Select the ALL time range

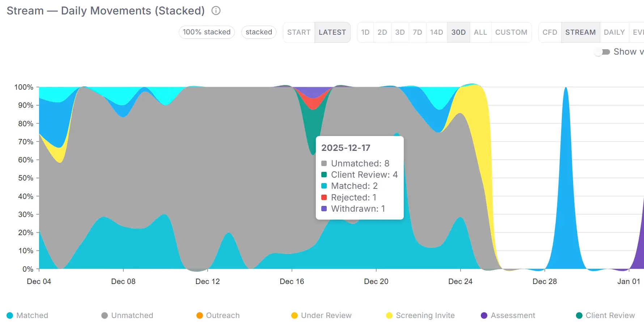pyautogui.click(x=480, y=32)
